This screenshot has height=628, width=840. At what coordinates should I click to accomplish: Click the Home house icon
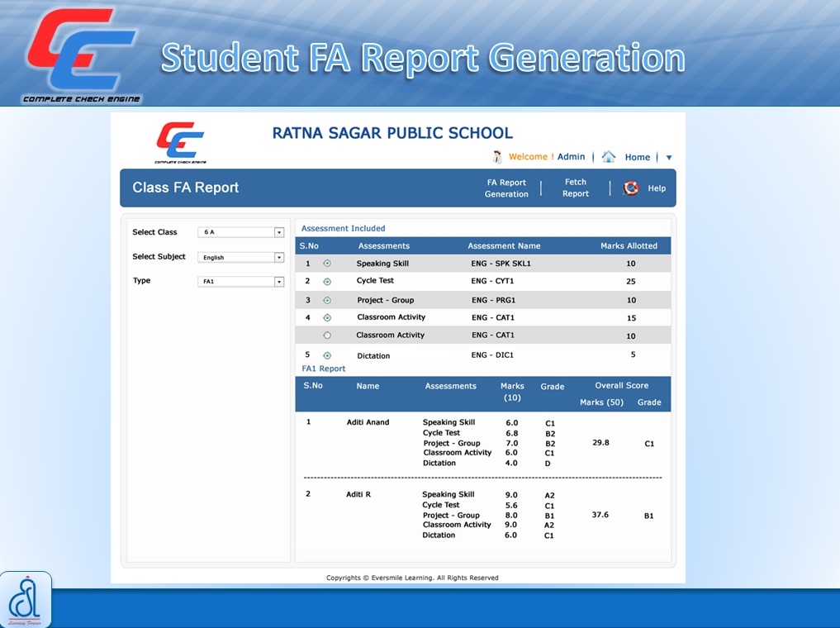609,156
